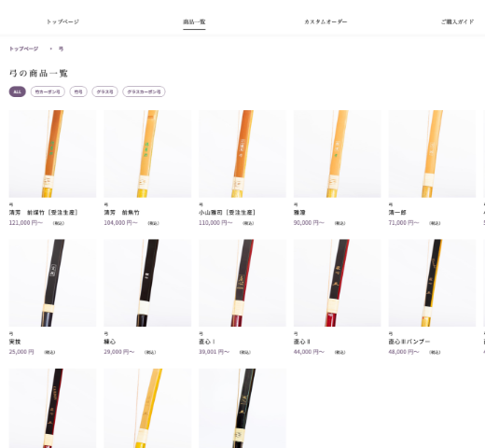Click the 121,000円〜 price text

(x=26, y=223)
